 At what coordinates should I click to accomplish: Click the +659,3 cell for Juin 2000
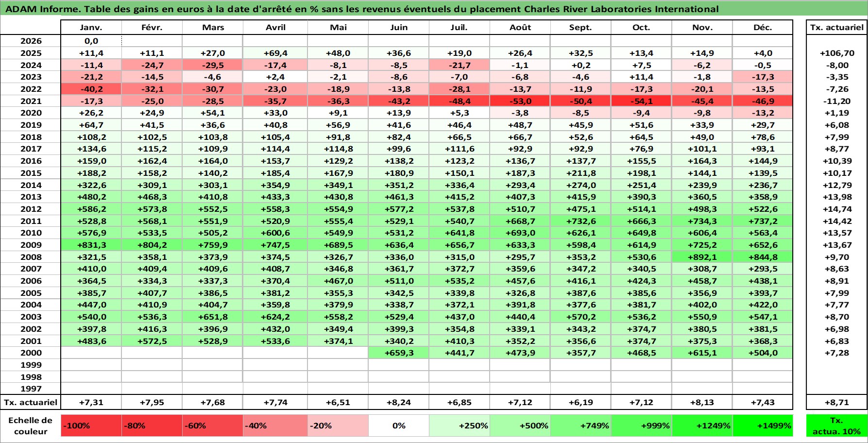(399, 353)
